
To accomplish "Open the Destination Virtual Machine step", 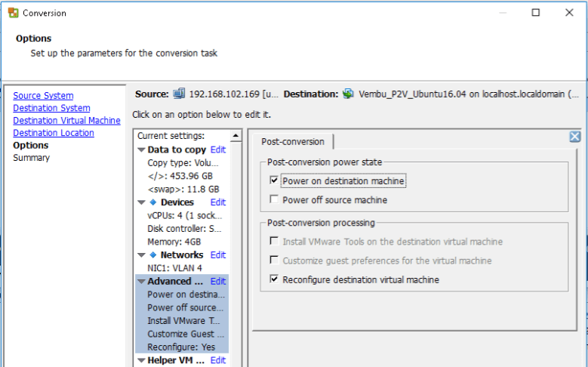I will (x=66, y=121).
